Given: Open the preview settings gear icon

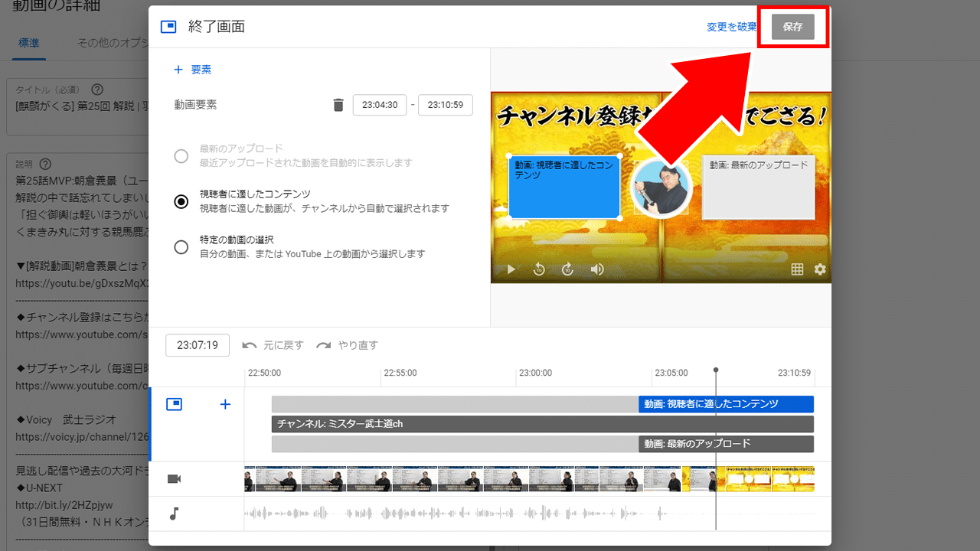Looking at the screenshot, I should pyautogui.click(x=819, y=269).
